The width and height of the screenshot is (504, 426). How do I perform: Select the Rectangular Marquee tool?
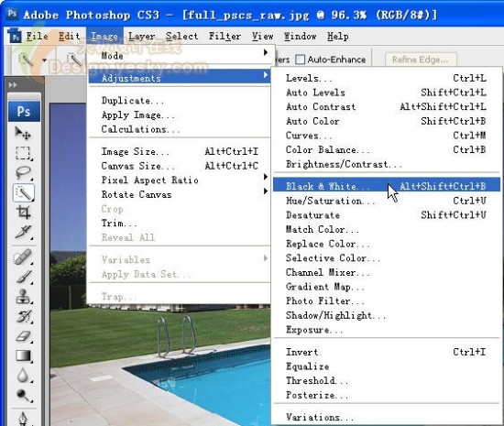[23, 153]
